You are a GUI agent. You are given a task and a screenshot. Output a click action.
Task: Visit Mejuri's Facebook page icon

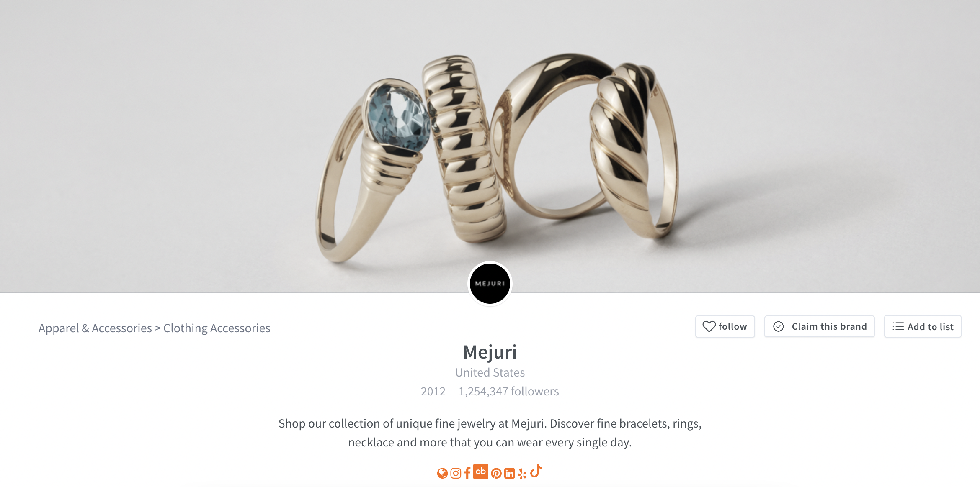coord(467,472)
